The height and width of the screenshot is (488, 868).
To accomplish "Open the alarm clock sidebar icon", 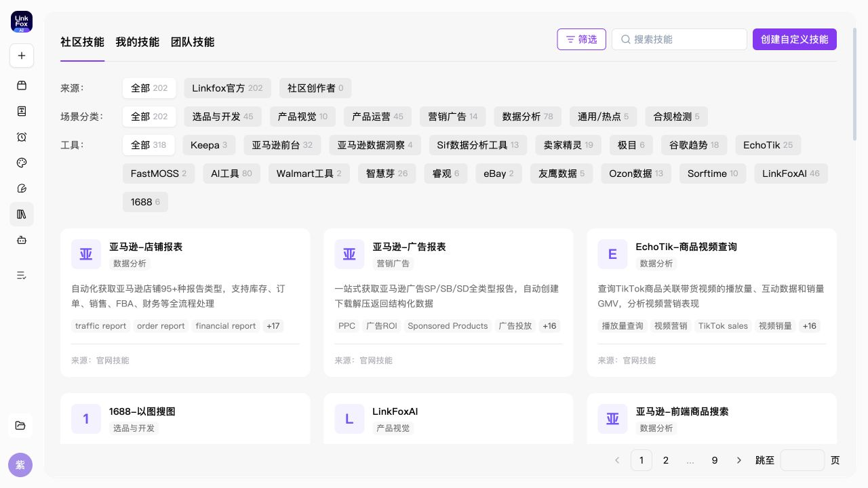I will tap(22, 137).
